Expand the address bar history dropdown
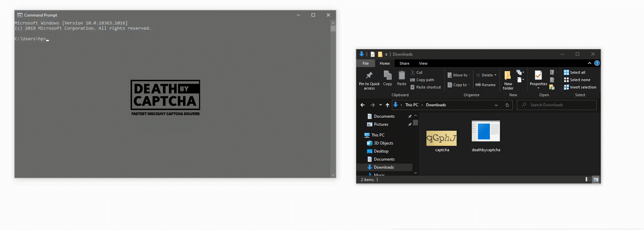Screen dimensions: 644x230 [496, 105]
